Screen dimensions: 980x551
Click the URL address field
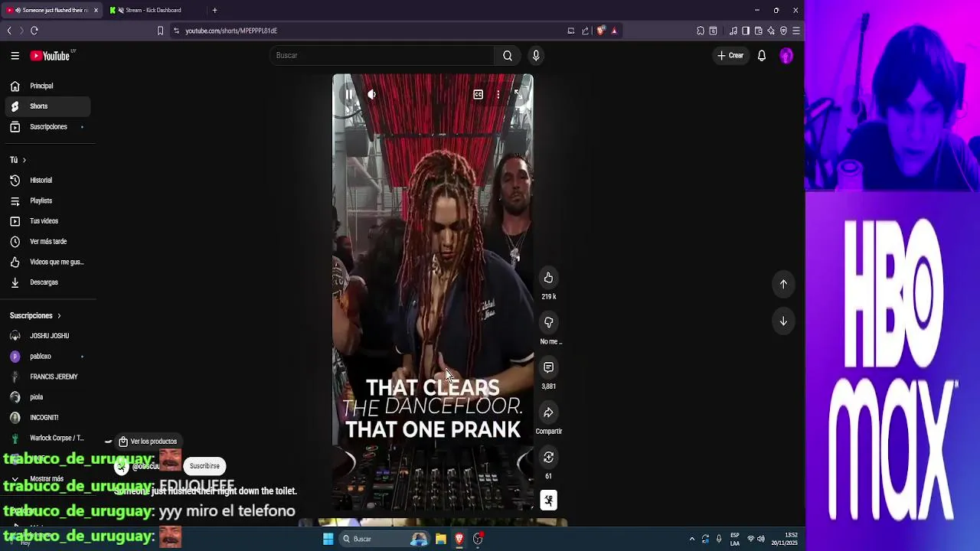tap(367, 31)
